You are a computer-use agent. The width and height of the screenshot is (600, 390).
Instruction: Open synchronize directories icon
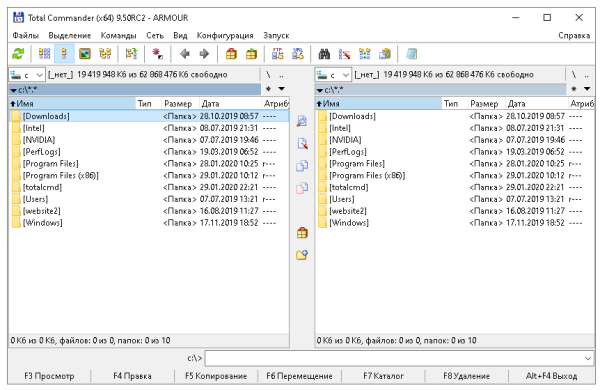[365, 54]
